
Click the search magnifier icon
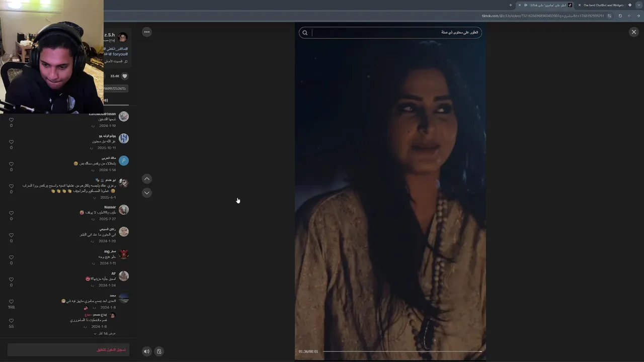click(x=305, y=33)
